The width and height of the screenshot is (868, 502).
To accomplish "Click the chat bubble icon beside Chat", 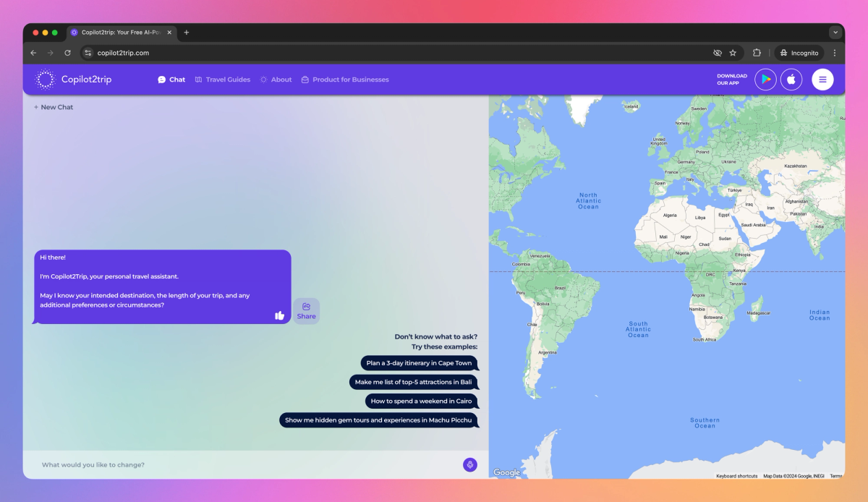I will (x=161, y=79).
